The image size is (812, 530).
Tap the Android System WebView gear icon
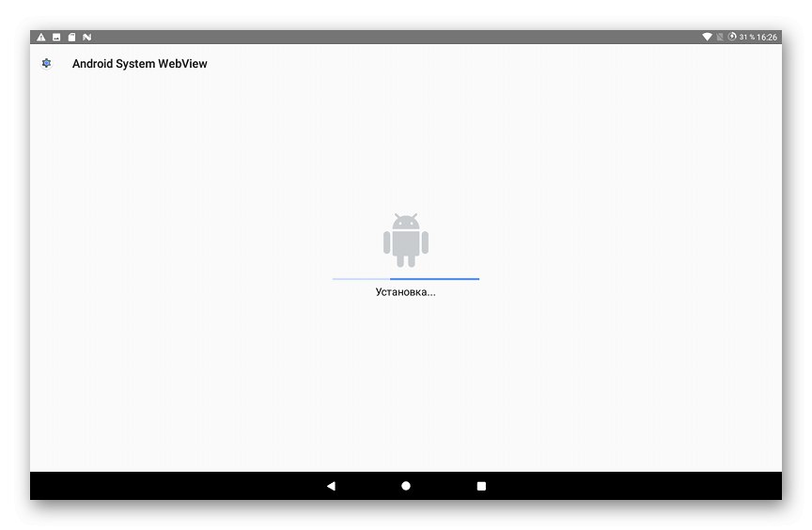47,63
